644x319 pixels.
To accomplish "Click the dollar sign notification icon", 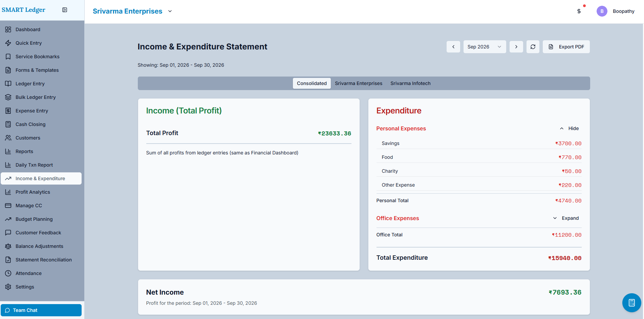I will [x=579, y=11].
